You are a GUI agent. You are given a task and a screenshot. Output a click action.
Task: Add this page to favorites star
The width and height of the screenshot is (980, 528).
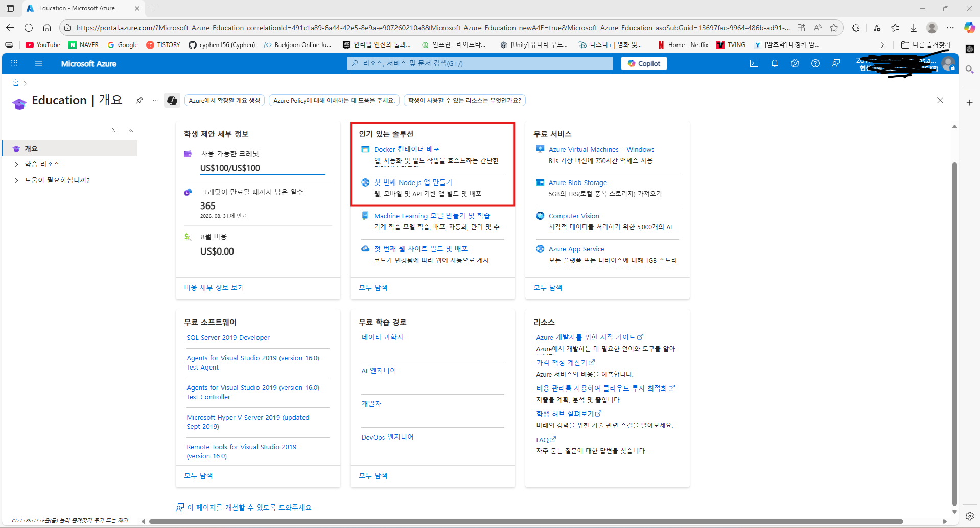click(x=834, y=28)
